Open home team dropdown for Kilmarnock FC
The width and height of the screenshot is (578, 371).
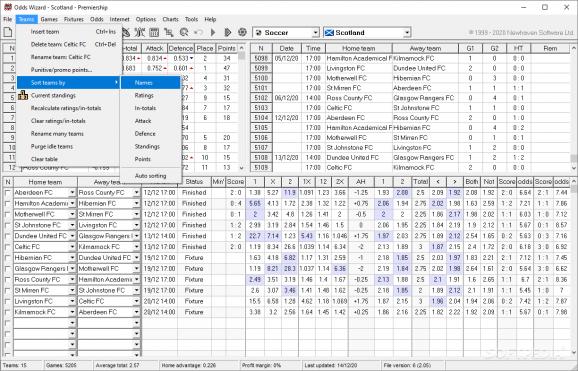(x=72, y=312)
